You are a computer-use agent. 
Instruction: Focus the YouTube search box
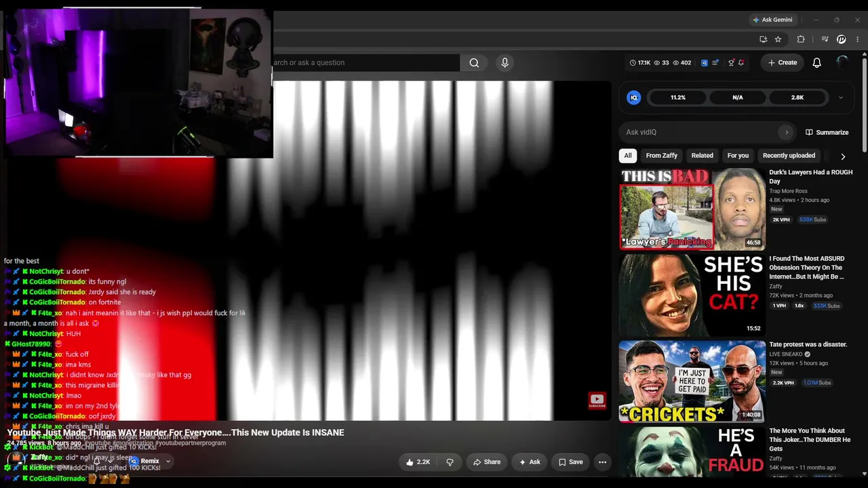(366, 63)
